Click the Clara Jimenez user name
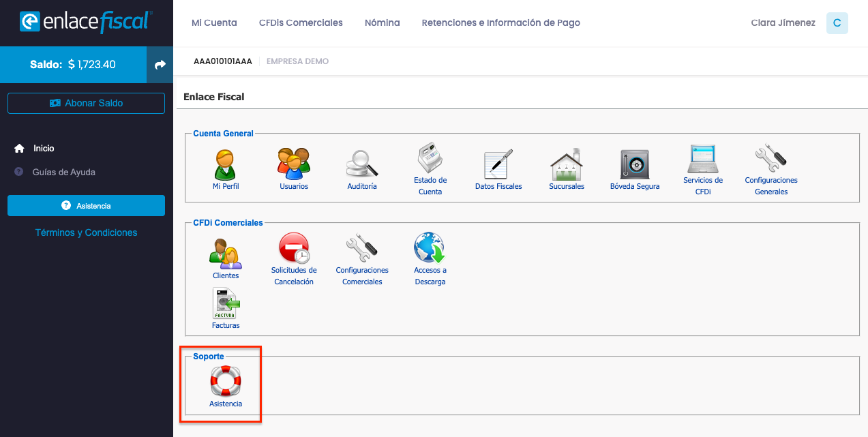Viewport: 868px width, 437px height. click(783, 22)
